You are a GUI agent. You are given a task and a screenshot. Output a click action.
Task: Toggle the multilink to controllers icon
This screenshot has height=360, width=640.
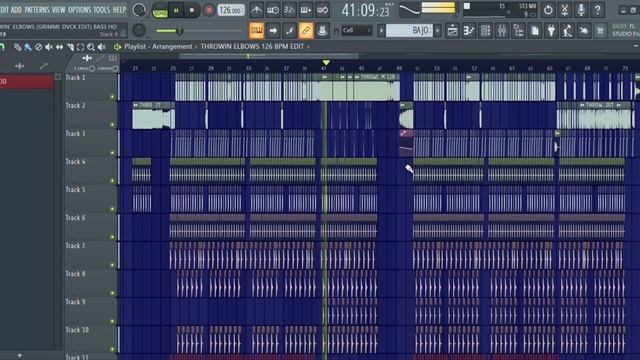pos(306,30)
